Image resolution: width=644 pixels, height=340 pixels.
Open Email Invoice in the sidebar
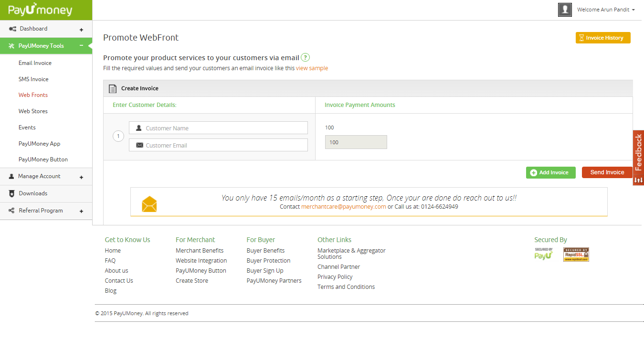[x=35, y=63]
